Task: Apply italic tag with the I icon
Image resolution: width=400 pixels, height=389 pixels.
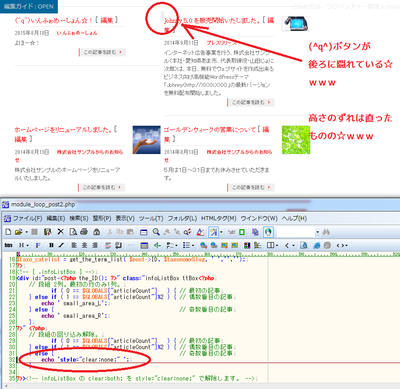Action: point(61,246)
